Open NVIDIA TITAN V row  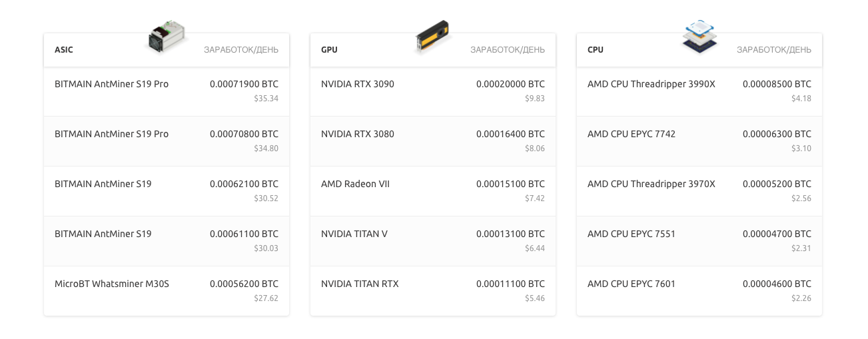click(354, 234)
